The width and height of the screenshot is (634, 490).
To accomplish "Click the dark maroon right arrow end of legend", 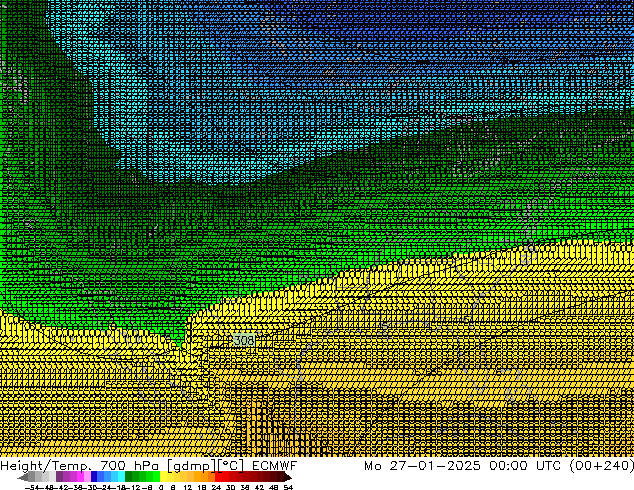I will pos(287,477).
